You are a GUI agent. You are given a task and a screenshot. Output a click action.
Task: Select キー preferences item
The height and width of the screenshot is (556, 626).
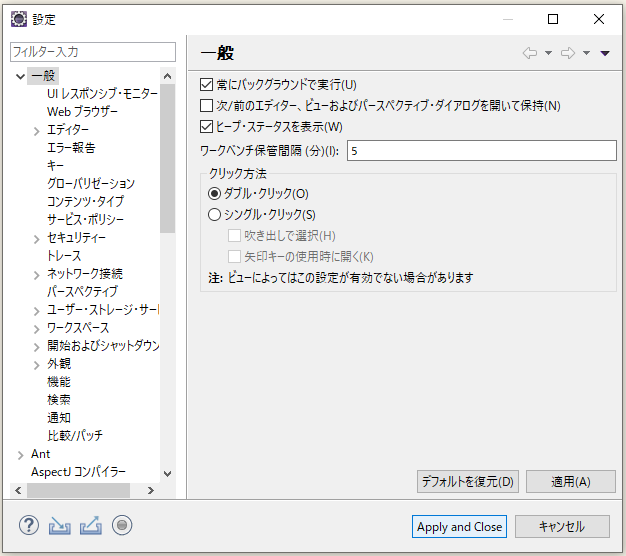pyautogui.click(x=55, y=165)
